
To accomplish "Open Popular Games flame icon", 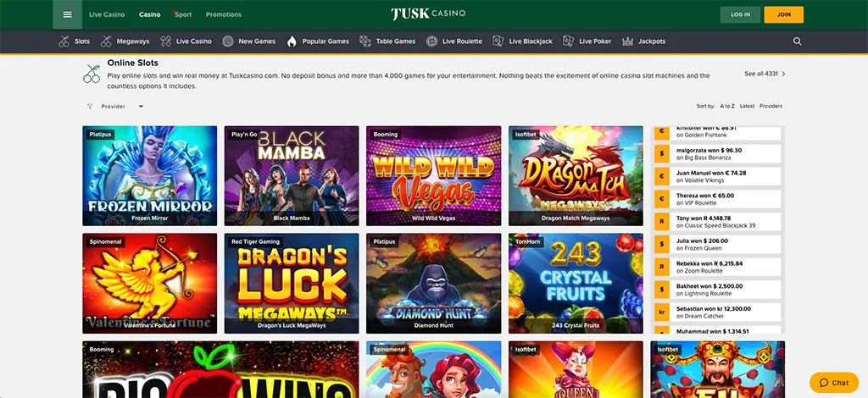I will (x=292, y=41).
